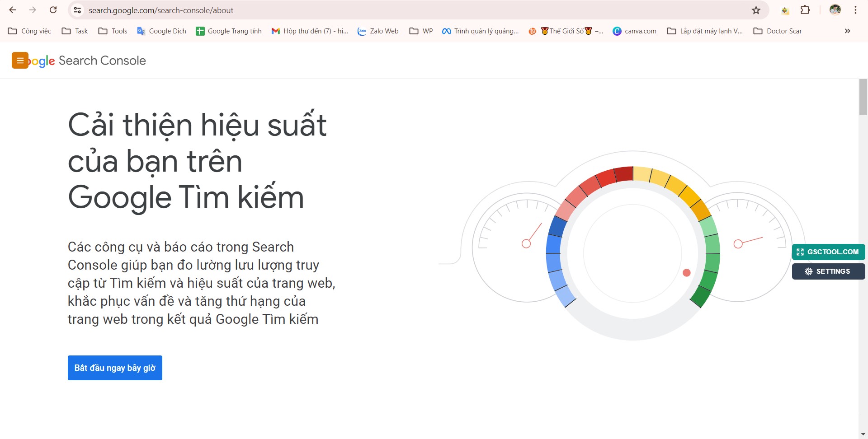Bookmark this page with the star icon

click(x=756, y=10)
